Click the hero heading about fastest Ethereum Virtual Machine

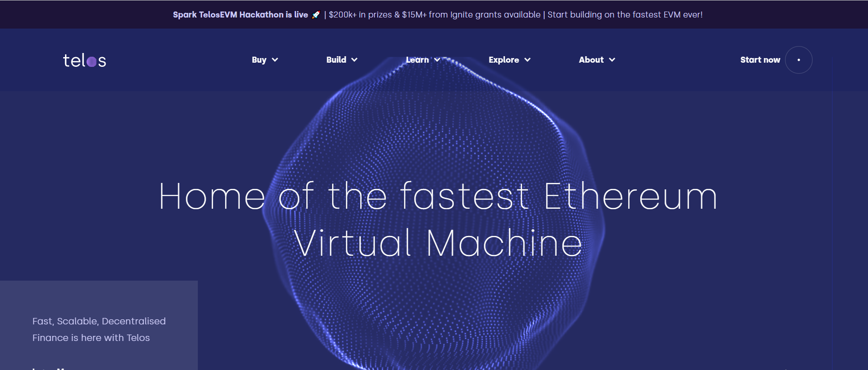[438, 219]
